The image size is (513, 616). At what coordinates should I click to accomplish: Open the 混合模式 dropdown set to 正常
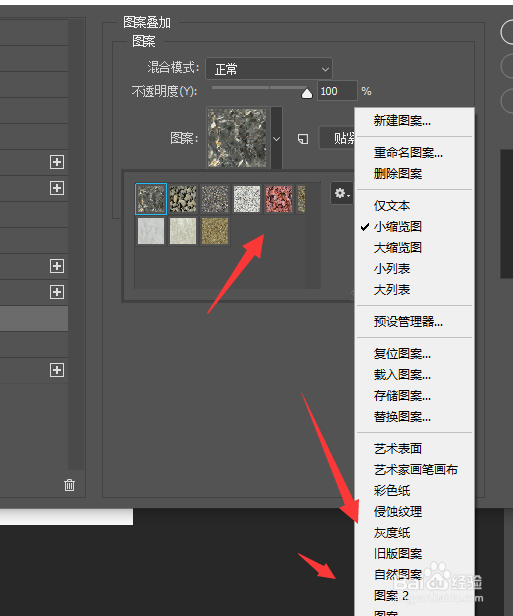269,69
